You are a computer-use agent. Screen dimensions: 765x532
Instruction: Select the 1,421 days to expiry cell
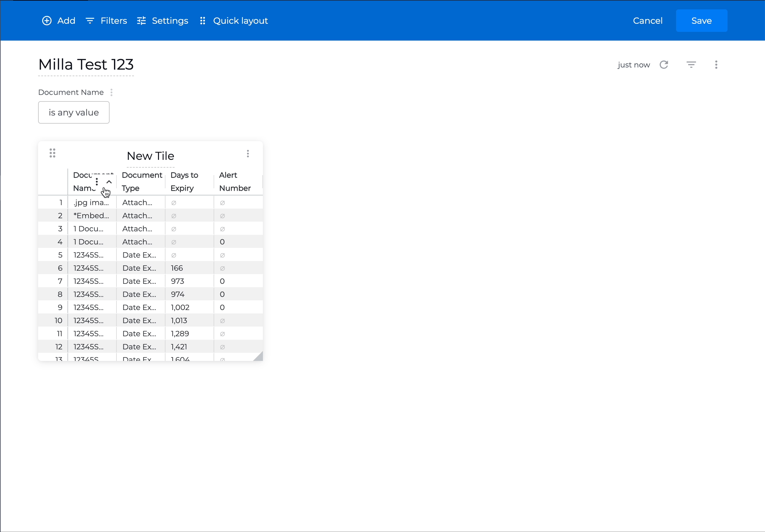(x=189, y=347)
